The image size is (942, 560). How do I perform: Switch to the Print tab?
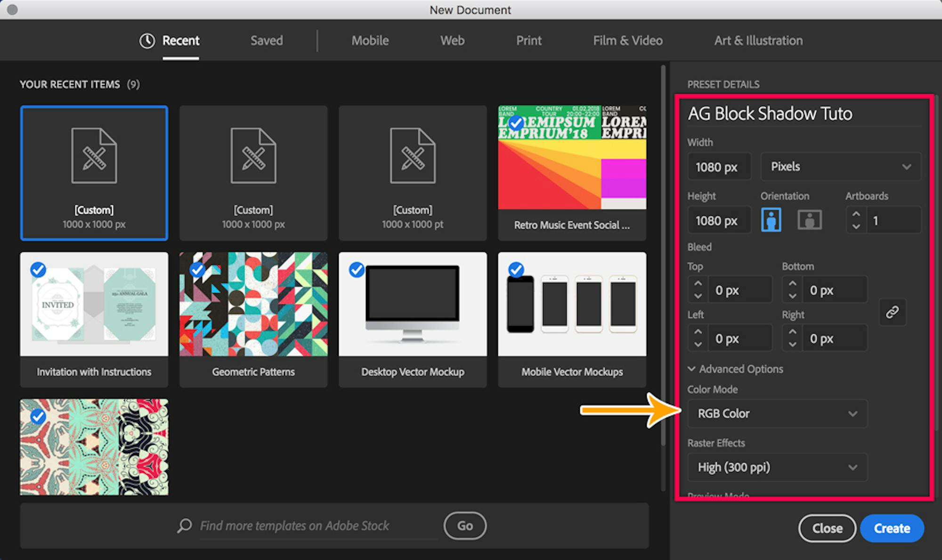point(528,41)
